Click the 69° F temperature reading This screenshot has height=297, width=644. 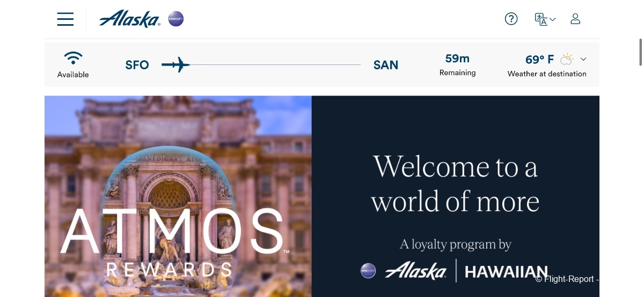click(x=539, y=59)
